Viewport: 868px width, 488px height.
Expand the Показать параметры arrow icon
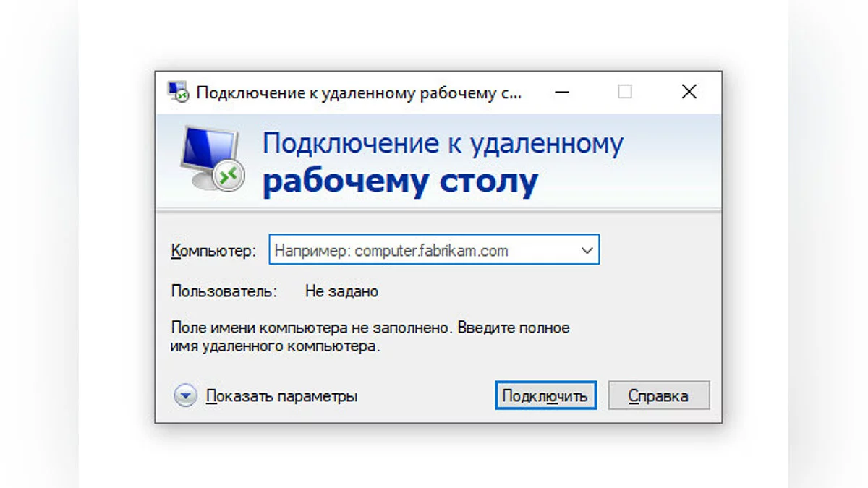(x=186, y=396)
